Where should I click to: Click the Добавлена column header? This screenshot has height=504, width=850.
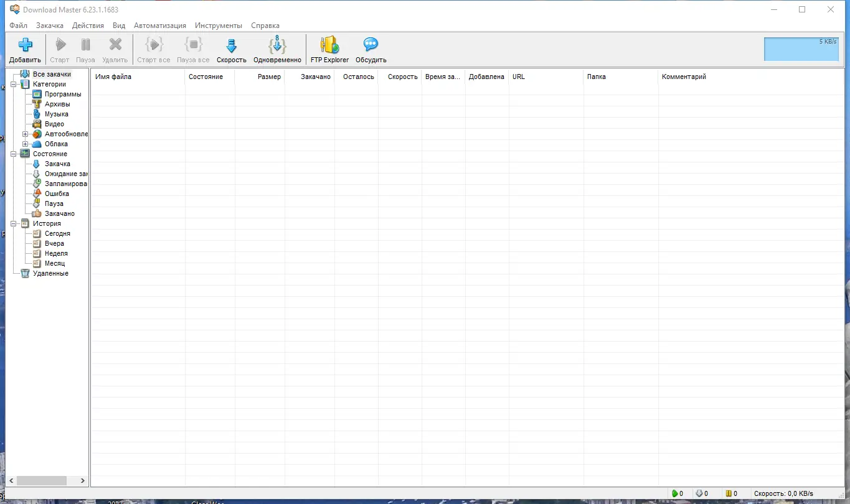[x=487, y=77]
